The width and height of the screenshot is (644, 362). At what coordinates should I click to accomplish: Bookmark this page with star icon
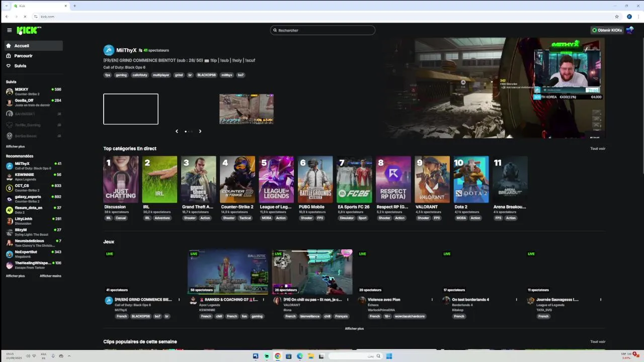pos(617,17)
